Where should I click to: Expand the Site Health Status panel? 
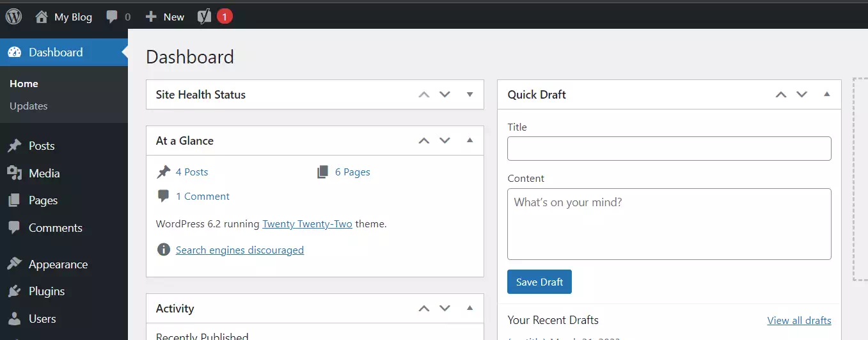[x=470, y=95]
